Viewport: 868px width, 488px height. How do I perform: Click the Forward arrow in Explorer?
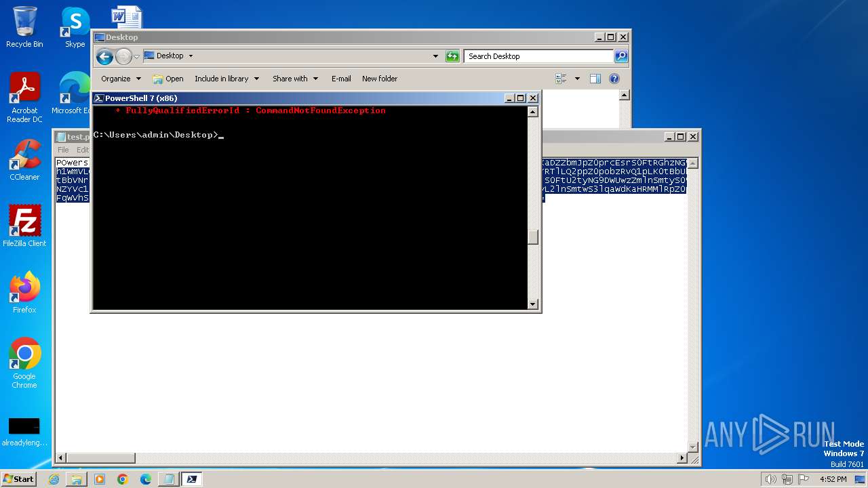pyautogui.click(x=123, y=56)
